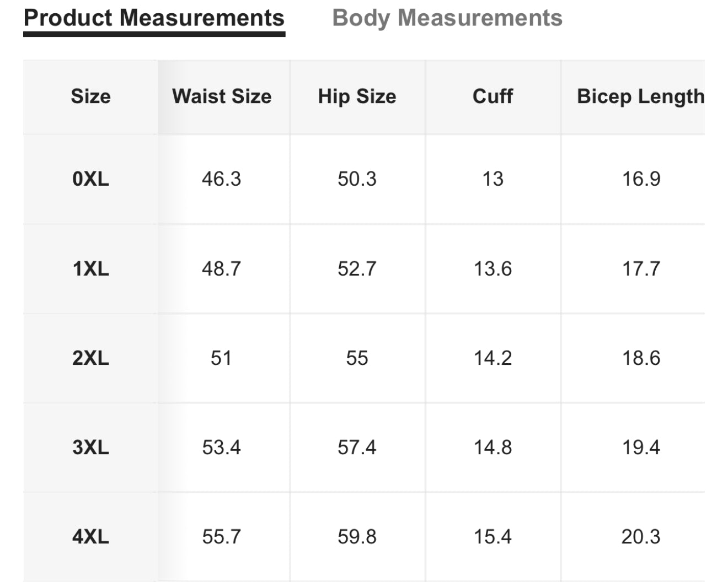
Task: Click the Hip Size column header
Action: click(x=357, y=96)
